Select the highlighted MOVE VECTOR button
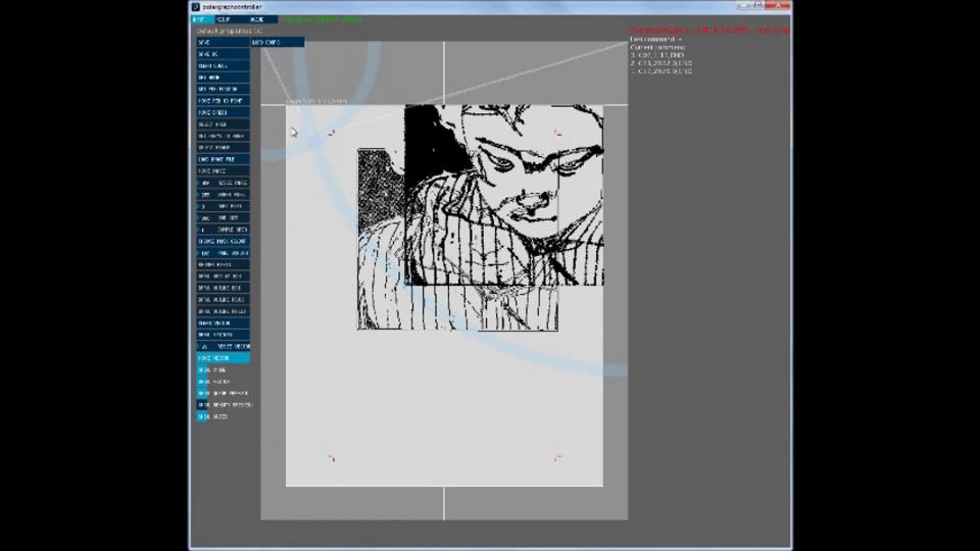 (x=223, y=358)
